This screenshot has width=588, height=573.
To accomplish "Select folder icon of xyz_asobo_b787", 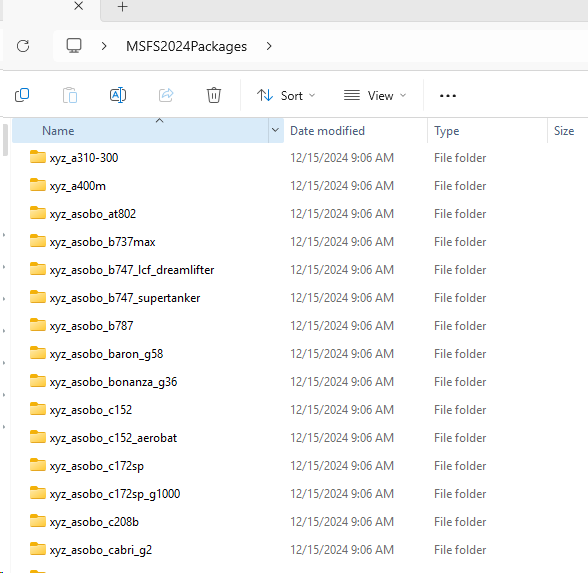I will tap(38, 325).
